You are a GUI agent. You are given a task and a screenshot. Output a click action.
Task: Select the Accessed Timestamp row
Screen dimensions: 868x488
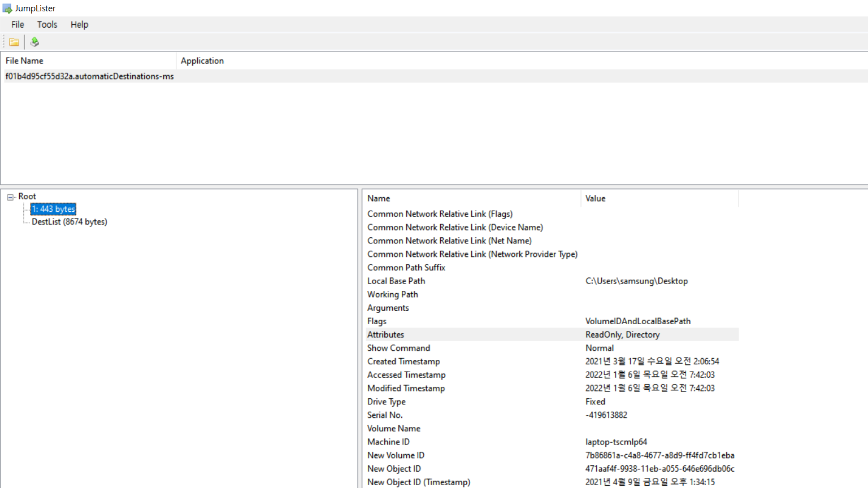tap(552, 375)
